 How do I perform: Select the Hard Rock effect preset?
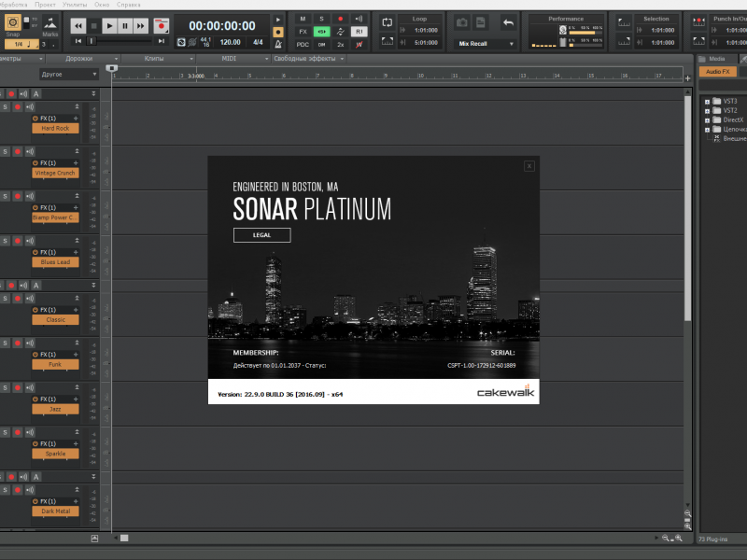click(x=55, y=129)
